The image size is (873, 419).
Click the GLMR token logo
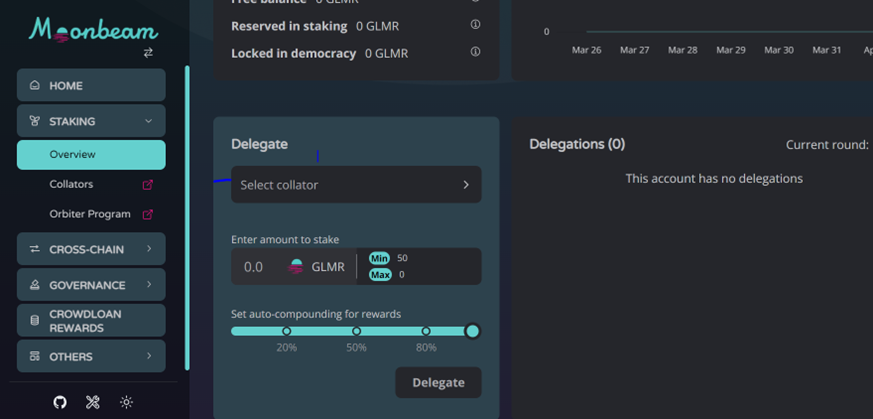pyautogui.click(x=295, y=267)
